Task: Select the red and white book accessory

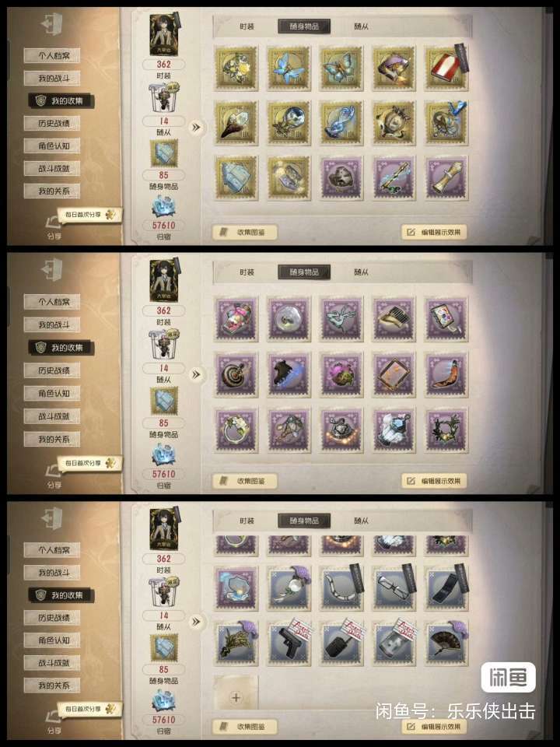Action: click(446, 68)
